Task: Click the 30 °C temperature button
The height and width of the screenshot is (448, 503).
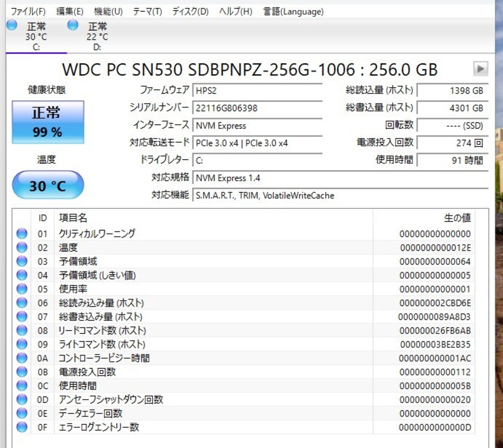Action: click(48, 185)
